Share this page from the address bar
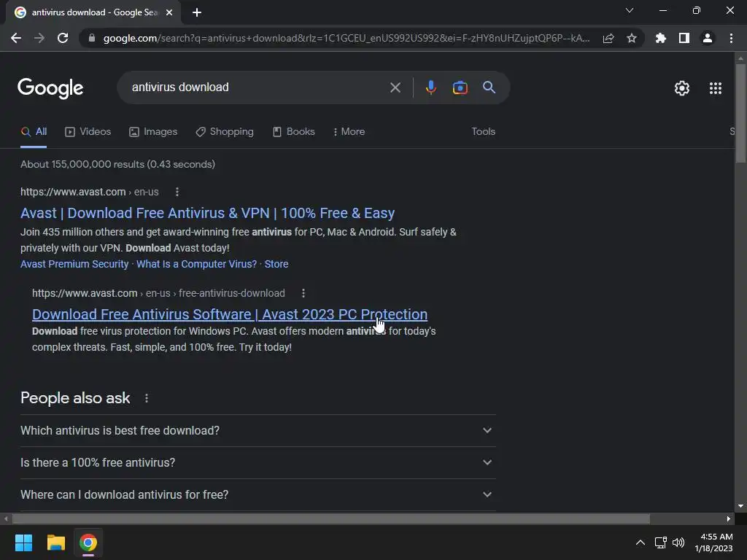The width and height of the screenshot is (747, 560). (x=608, y=38)
